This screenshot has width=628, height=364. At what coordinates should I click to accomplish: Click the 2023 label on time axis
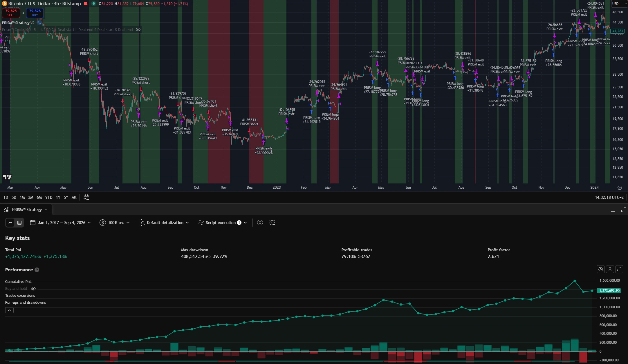click(x=277, y=188)
